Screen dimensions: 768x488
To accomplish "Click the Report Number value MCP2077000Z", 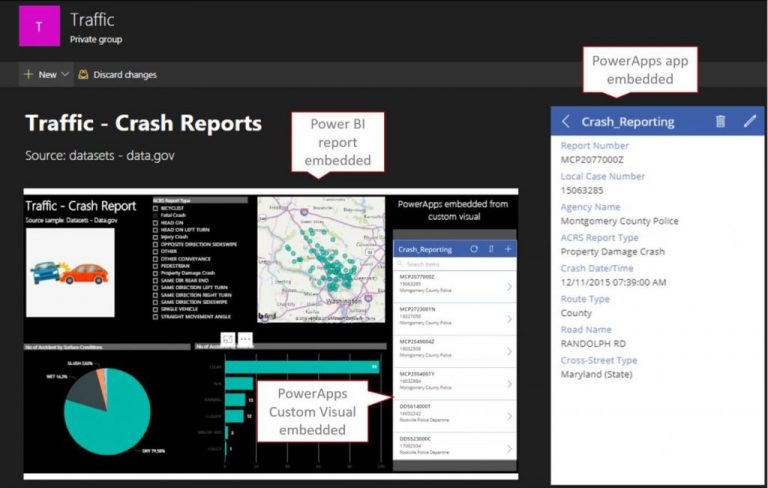I will point(592,160).
